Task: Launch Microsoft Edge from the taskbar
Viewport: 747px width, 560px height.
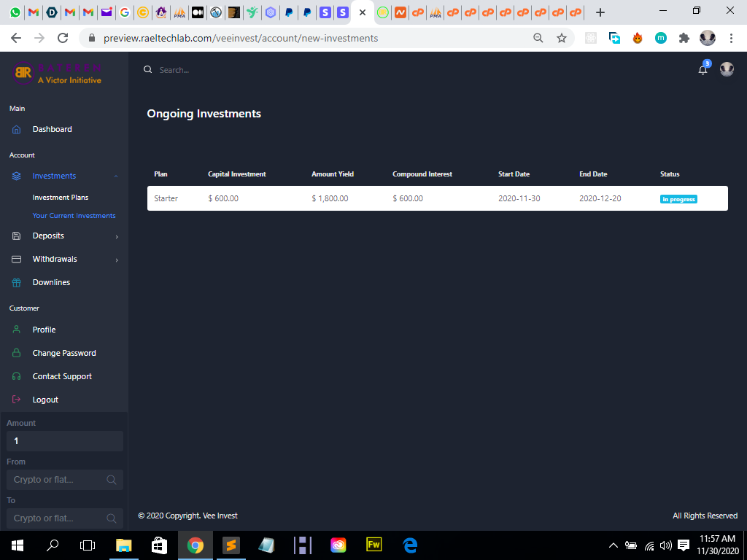Action: pos(410,545)
